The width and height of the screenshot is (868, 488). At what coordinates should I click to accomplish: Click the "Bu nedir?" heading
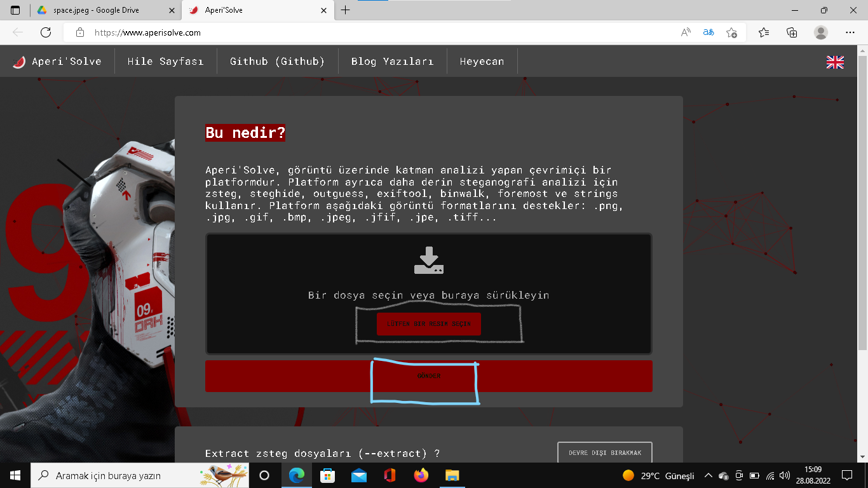[245, 133]
